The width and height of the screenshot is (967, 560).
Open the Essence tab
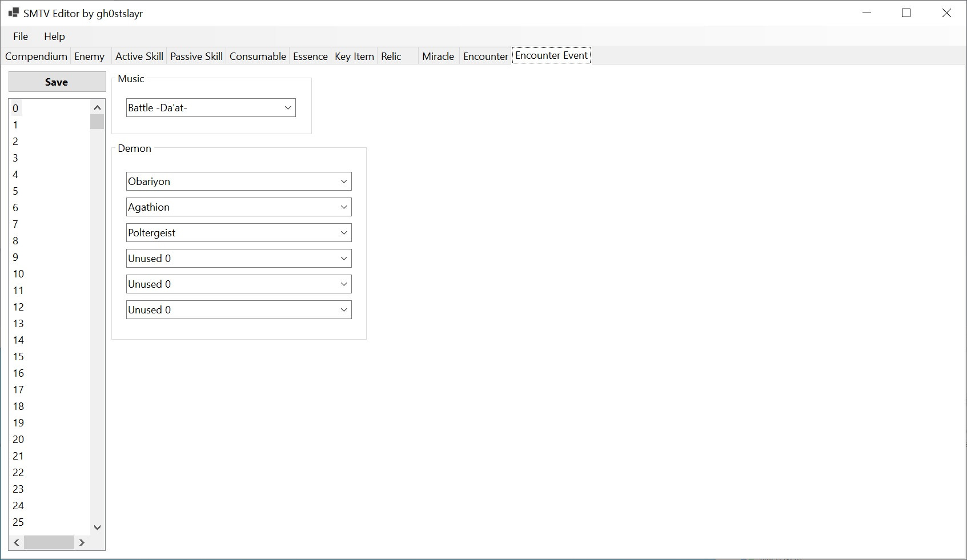coord(310,57)
